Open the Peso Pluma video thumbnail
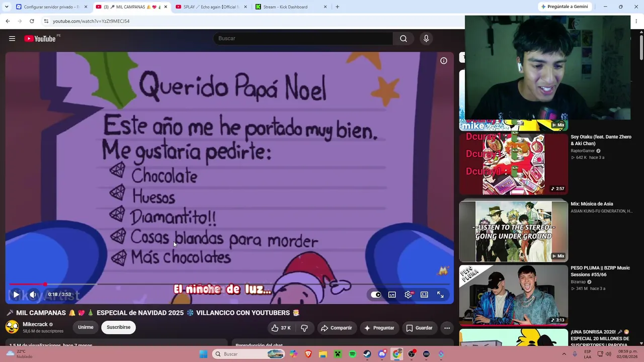This screenshot has height=362, width=644. pos(513,296)
